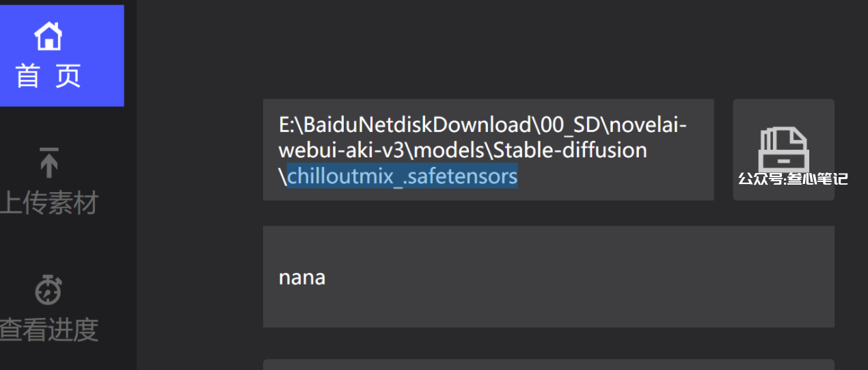Click the partially visible field below nana

pos(549,365)
